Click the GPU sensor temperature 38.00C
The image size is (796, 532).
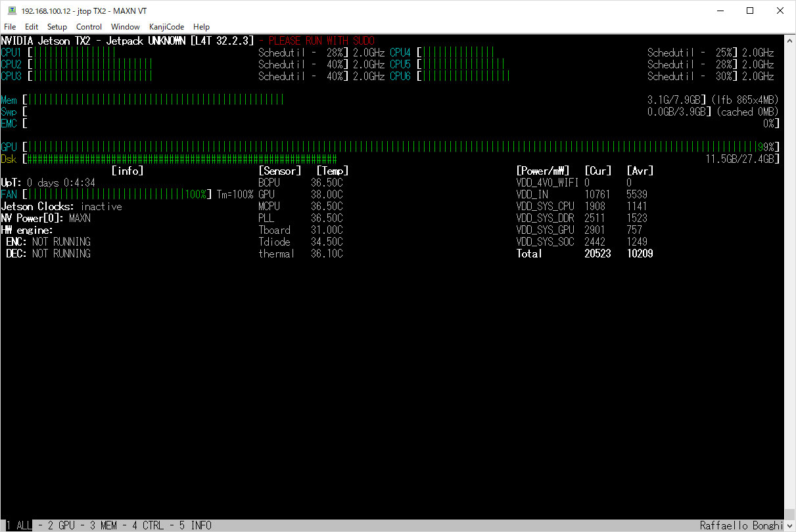327,194
